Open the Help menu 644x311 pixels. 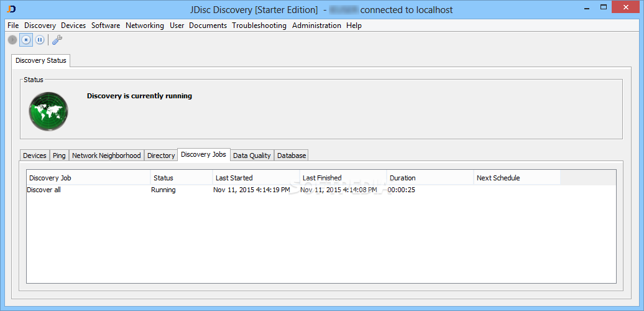354,26
